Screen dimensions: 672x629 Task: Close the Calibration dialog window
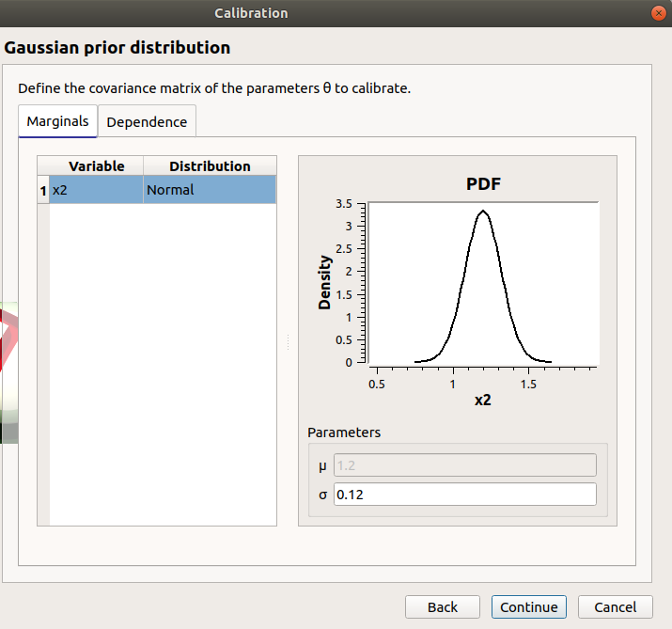point(658,13)
